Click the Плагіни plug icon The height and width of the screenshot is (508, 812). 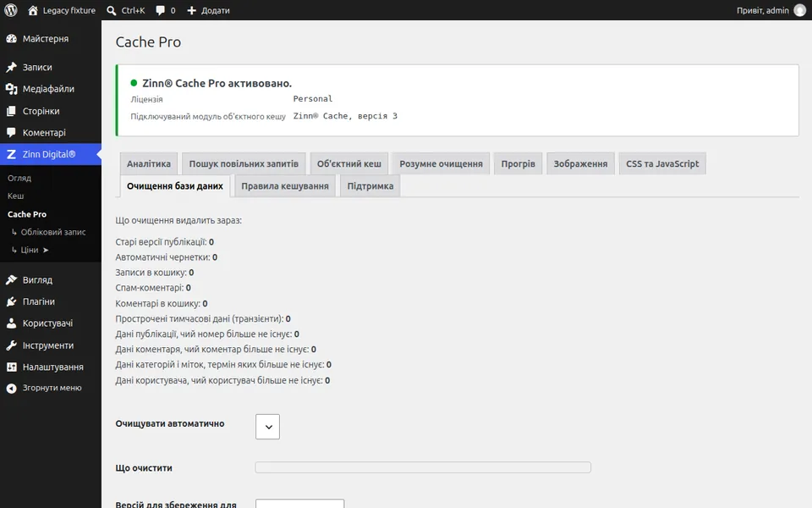pyautogui.click(x=11, y=301)
